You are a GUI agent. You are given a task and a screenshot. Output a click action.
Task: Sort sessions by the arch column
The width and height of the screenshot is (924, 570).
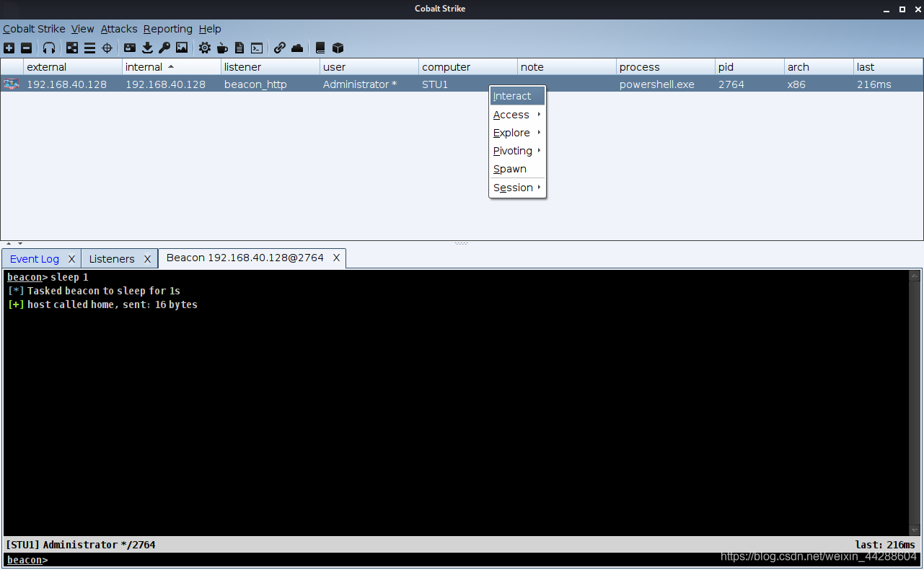point(819,67)
